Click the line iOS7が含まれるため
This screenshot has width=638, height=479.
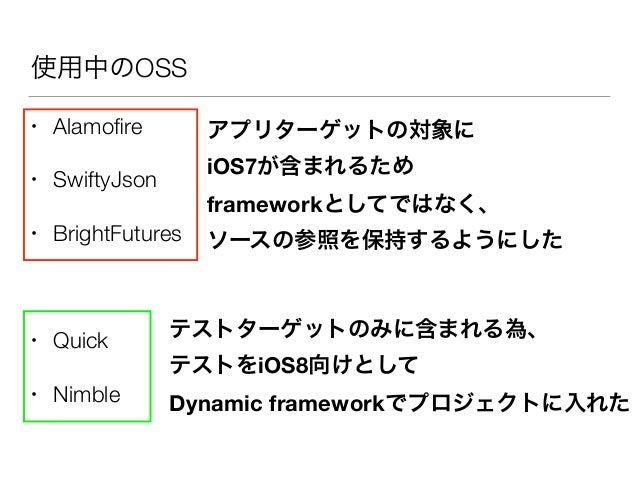[x=310, y=166]
